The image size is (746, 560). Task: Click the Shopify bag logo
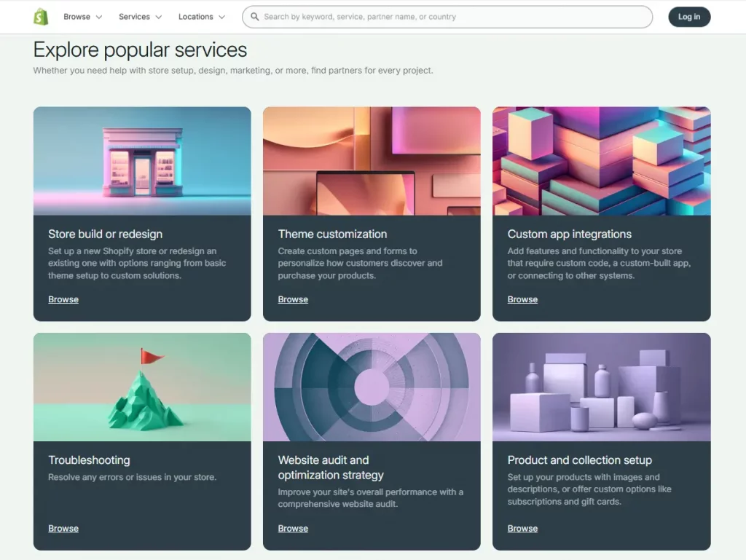tap(41, 17)
